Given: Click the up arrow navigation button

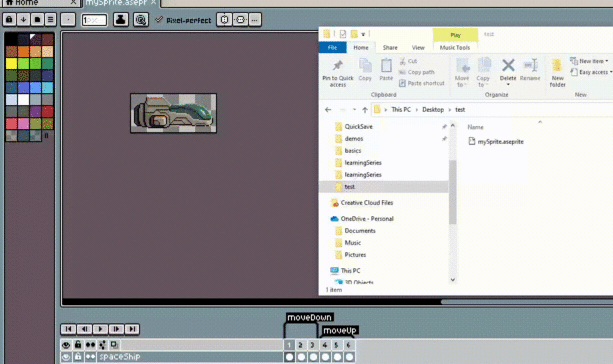Looking at the screenshot, I should pyautogui.click(x=365, y=110).
